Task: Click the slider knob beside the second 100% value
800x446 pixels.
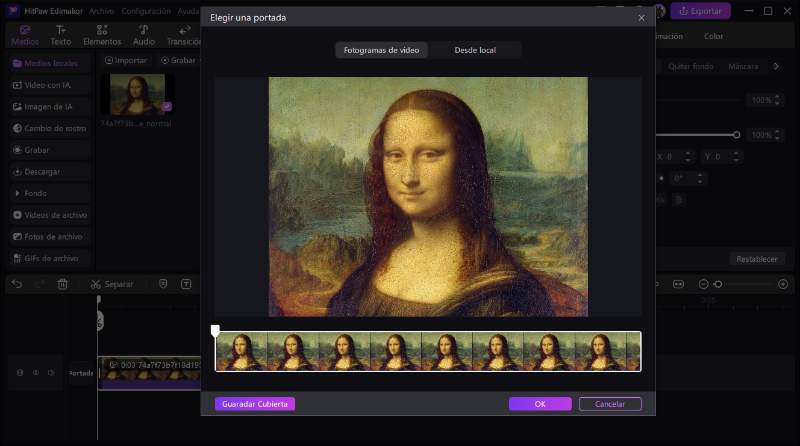Action: 736,135
